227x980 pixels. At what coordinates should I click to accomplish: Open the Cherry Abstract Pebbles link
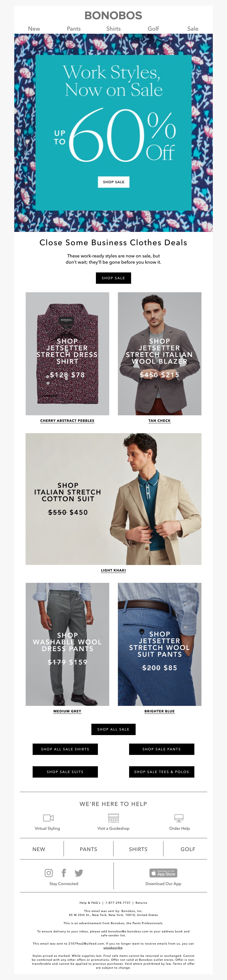[x=68, y=421]
